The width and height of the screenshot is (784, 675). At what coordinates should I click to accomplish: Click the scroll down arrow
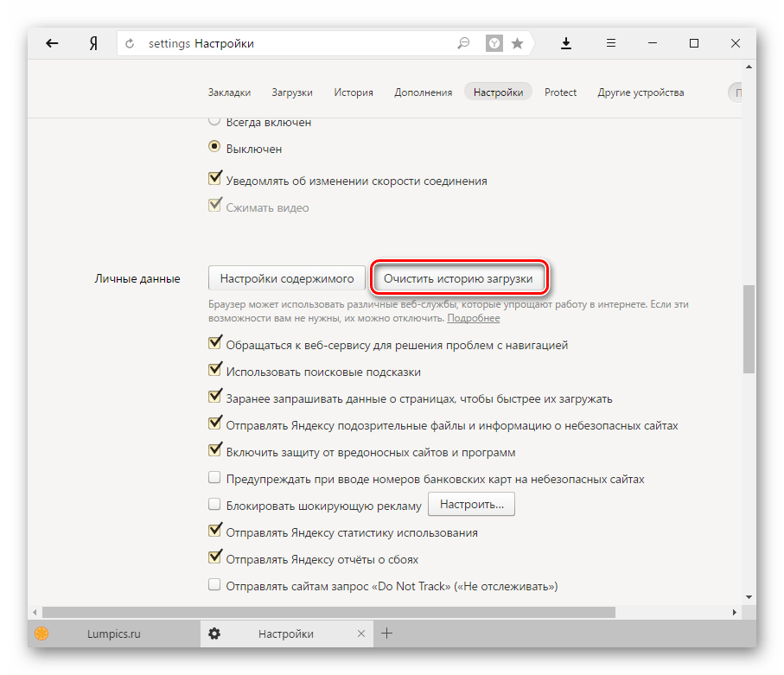click(749, 597)
